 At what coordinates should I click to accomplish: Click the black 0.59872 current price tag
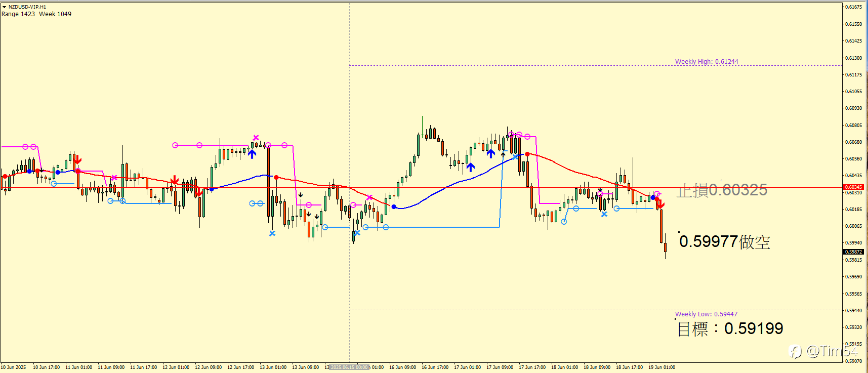coord(853,252)
